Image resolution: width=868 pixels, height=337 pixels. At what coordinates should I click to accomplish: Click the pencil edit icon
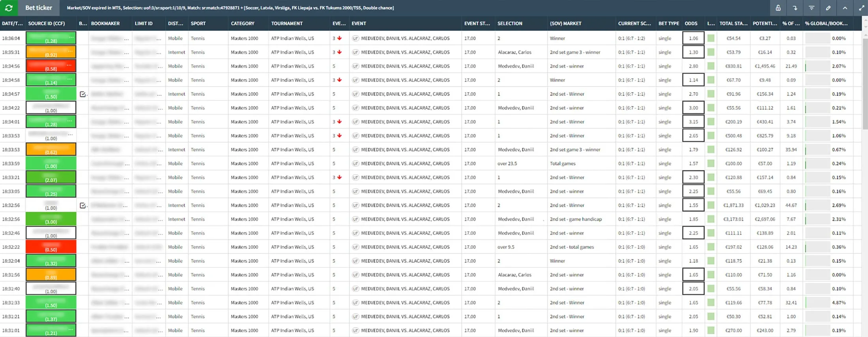click(x=828, y=8)
